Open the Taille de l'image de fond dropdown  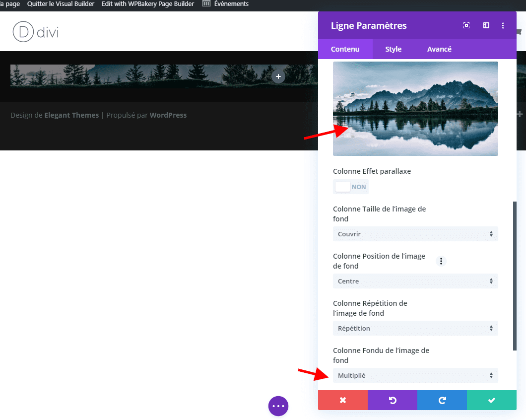(x=415, y=234)
